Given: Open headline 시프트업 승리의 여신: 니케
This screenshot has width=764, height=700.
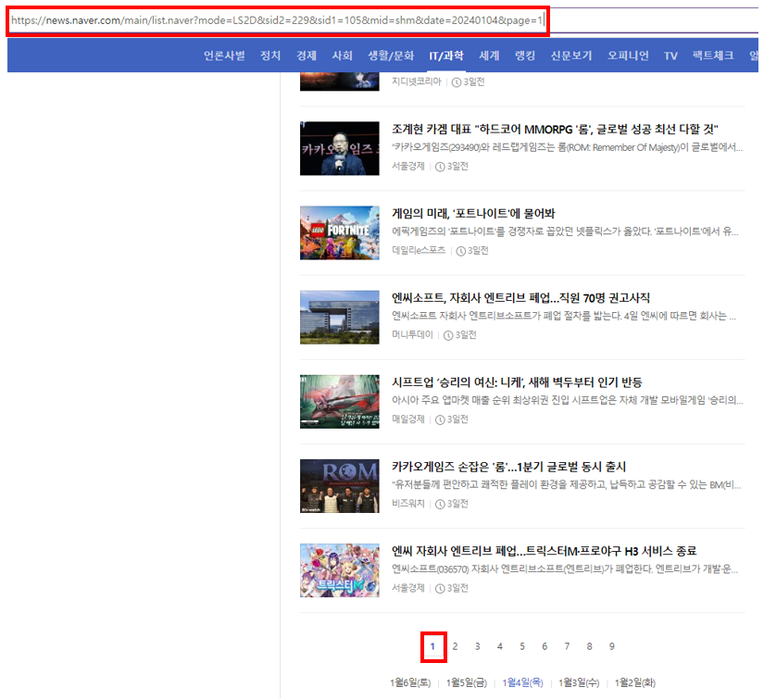Looking at the screenshot, I should point(517,381).
